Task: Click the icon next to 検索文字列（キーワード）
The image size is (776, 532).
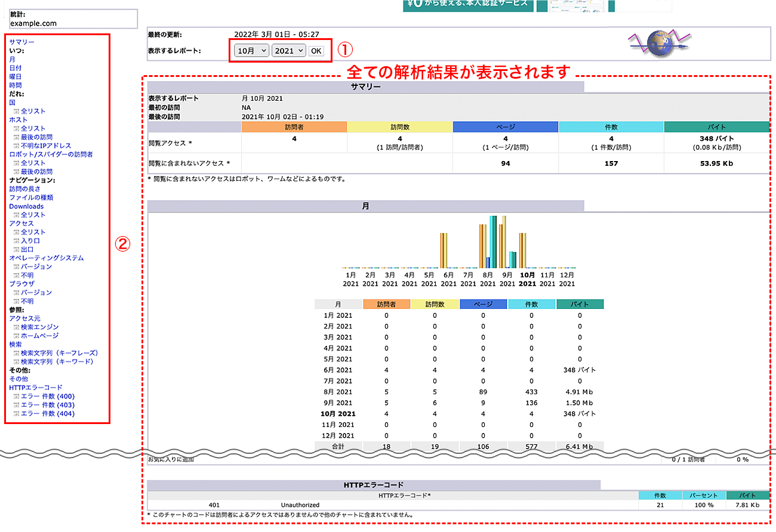Action: 16,362
